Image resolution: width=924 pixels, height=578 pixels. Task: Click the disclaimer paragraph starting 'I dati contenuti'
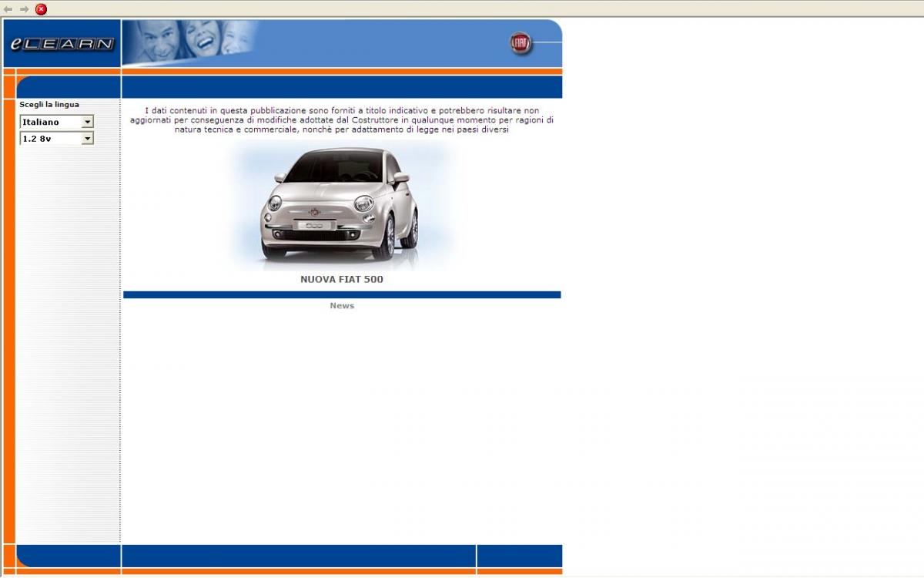342,120
